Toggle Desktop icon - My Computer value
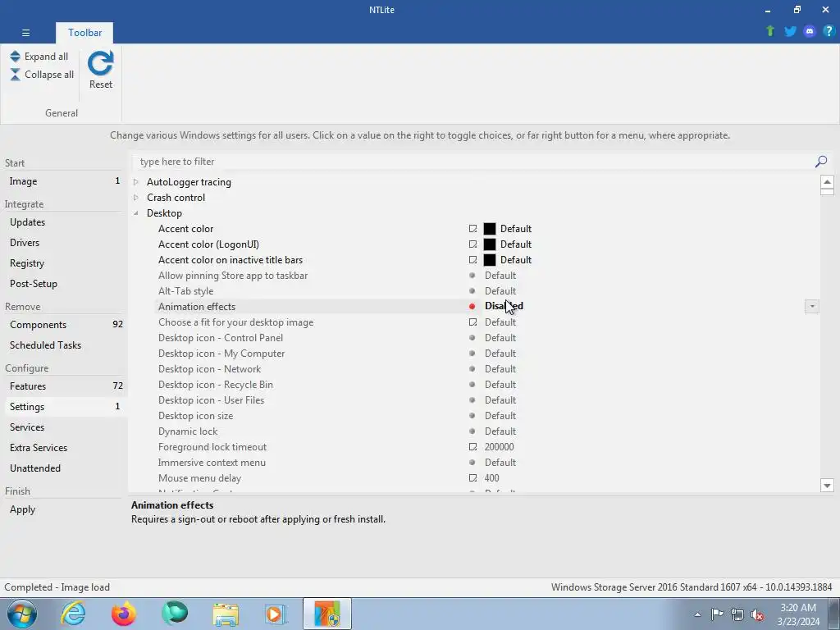 [x=500, y=354]
